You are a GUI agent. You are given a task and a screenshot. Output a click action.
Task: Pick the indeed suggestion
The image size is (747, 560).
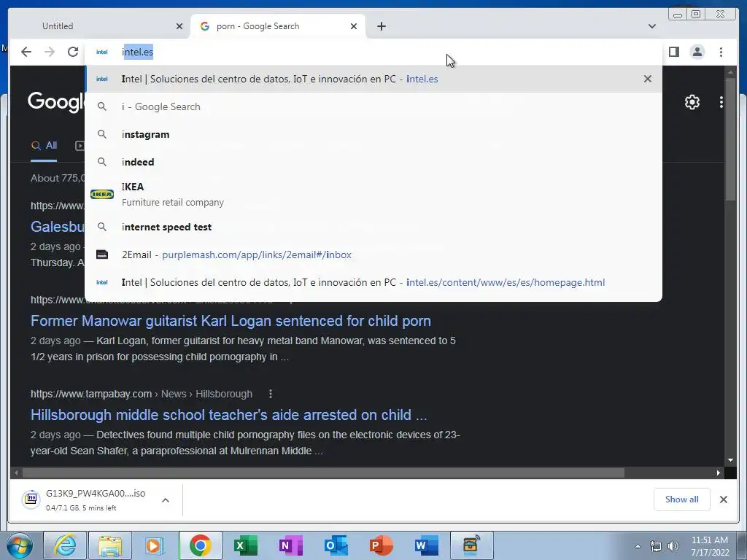(373, 162)
